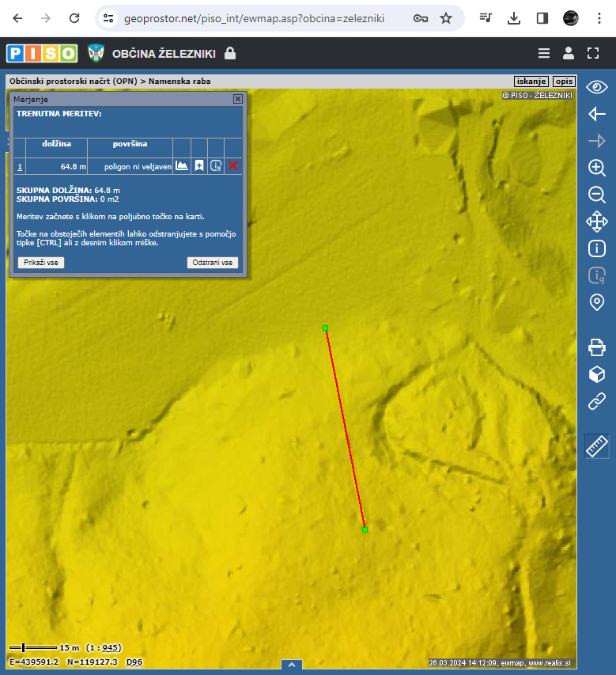The height and width of the screenshot is (675, 616).
Task: Click the zoom out magnifier tool
Action: tap(597, 195)
